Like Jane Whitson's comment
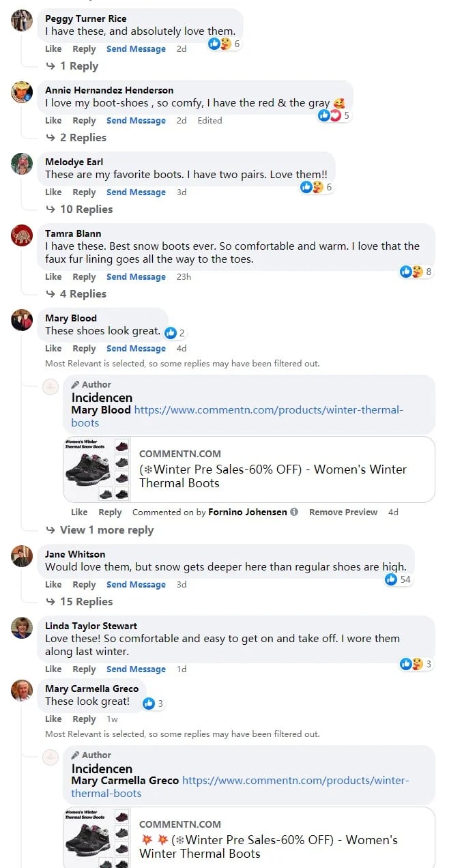462x868 pixels. [x=53, y=585]
